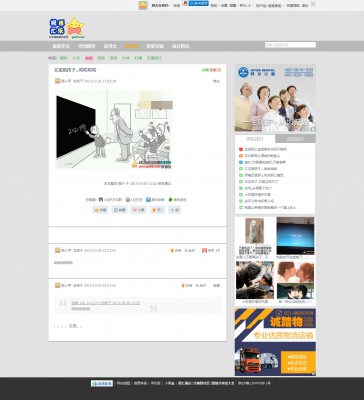The height and width of the screenshot is (400, 364).
Task: Click the user avatar in top bar
Action: pos(143,5)
